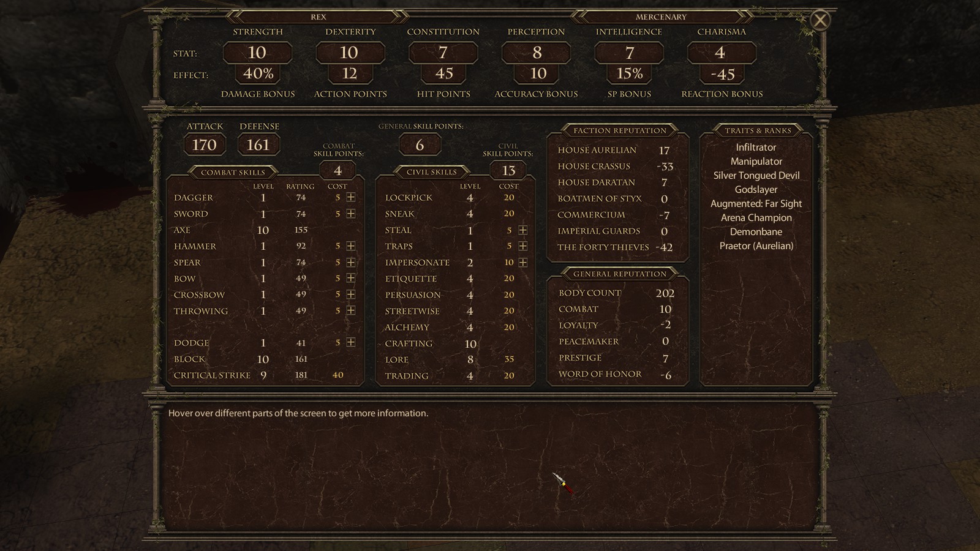The height and width of the screenshot is (551, 980).
Task: Click the Charisma stat value of 4
Action: pos(722,53)
